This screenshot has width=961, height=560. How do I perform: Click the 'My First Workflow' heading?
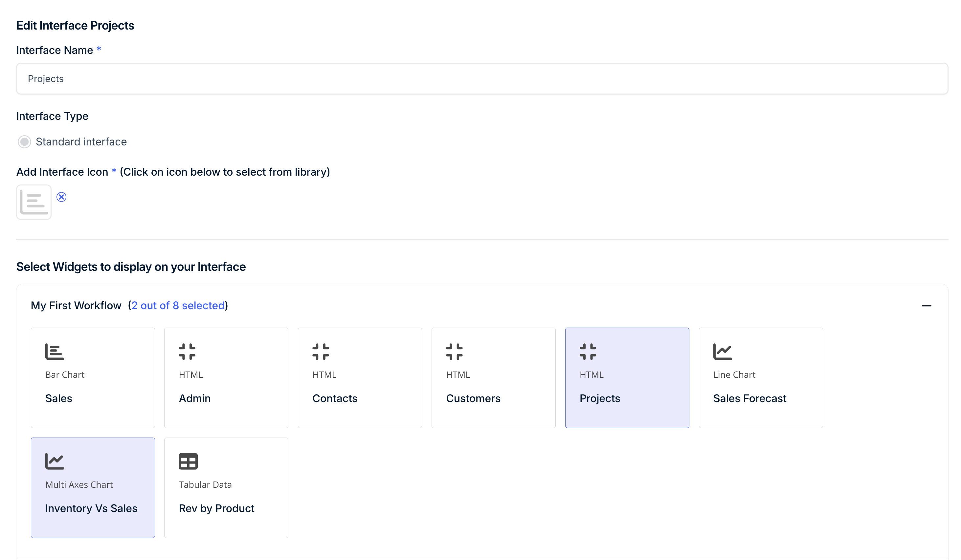pos(76,305)
